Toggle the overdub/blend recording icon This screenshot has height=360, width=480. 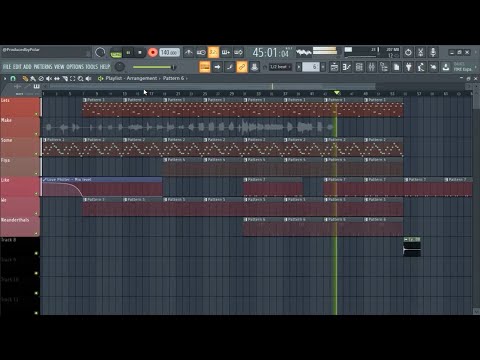coord(226,52)
